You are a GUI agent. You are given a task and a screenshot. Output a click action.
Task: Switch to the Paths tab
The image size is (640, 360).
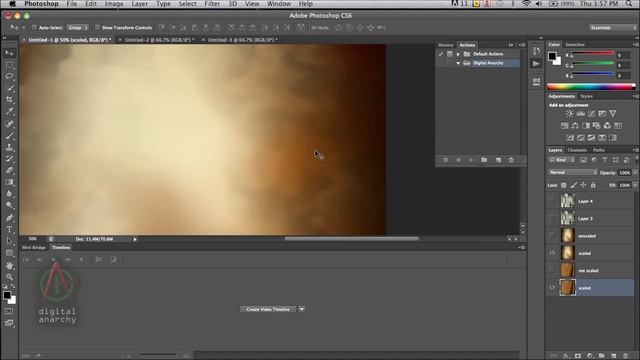598,150
